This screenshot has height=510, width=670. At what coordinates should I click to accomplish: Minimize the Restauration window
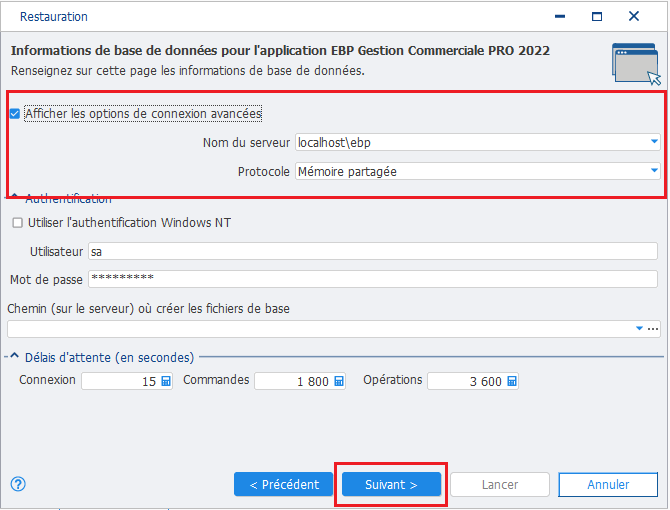[x=560, y=17]
